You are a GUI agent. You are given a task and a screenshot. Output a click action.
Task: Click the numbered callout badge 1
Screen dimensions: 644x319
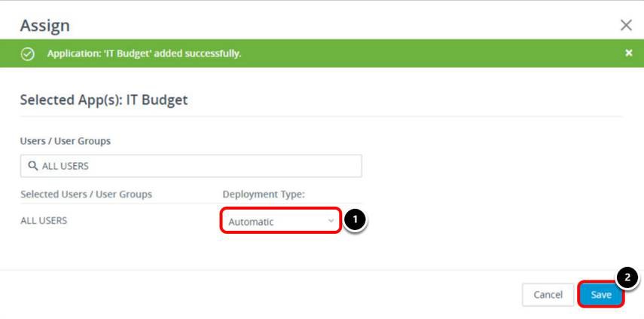pyautogui.click(x=354, y=219)
